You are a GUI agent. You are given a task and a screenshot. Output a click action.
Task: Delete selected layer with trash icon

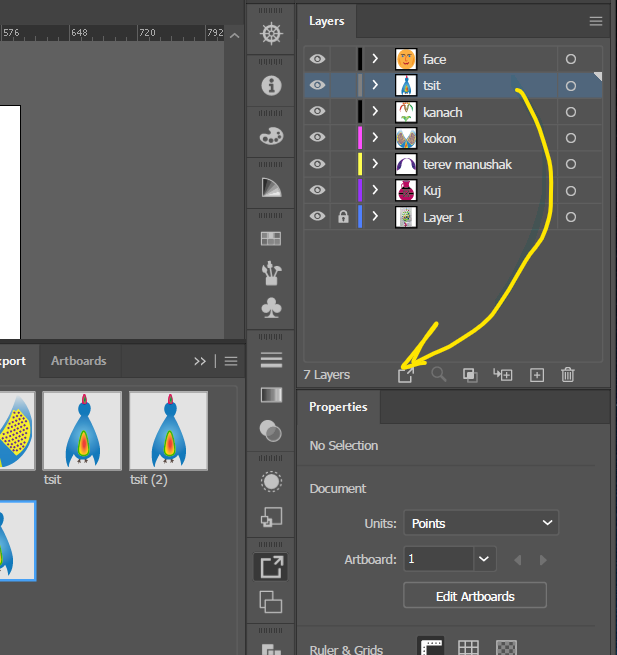tap(568, 375)
